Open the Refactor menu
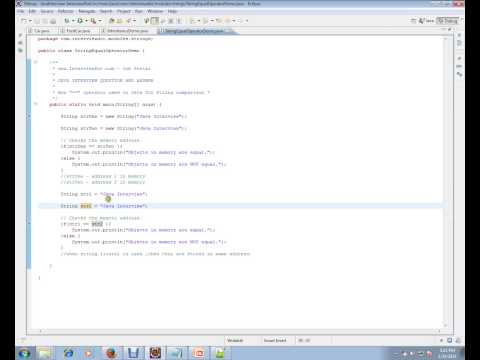 [65, 11]
